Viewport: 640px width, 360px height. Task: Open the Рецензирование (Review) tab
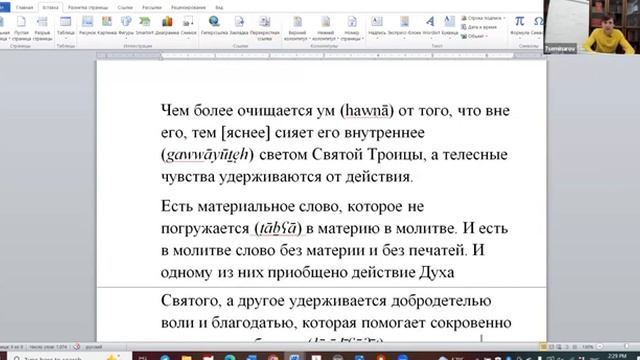tap(188, 7)
